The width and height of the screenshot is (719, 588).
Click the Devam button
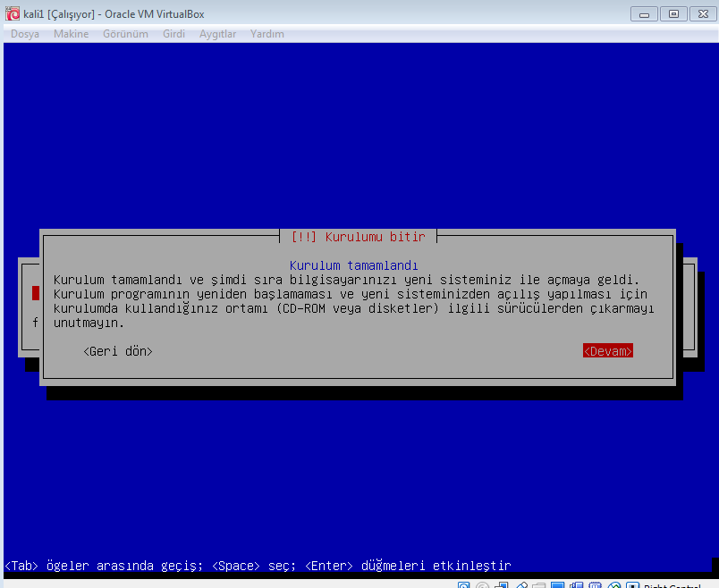tap(607, 351)
